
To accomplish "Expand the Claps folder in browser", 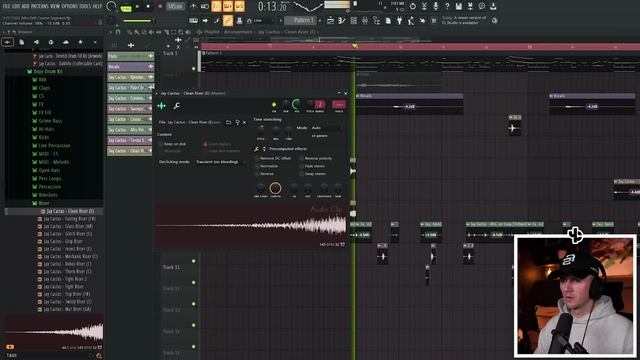I will click(41, 88).
